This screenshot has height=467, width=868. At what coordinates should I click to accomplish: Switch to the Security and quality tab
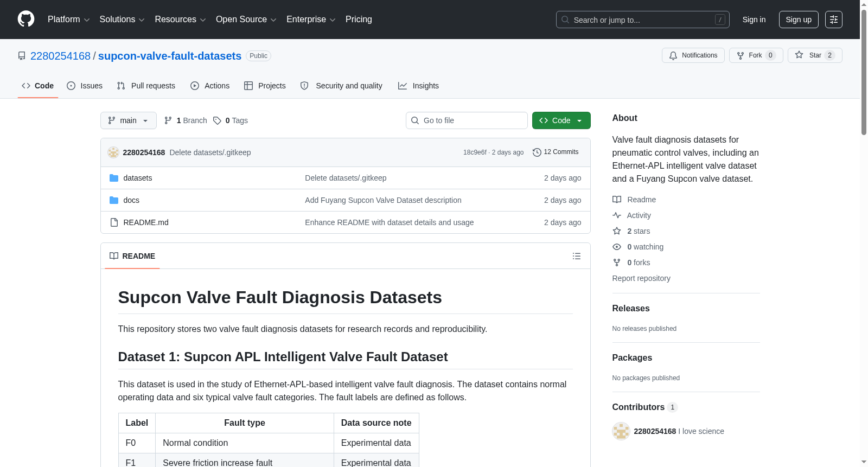tap(341, 86)
